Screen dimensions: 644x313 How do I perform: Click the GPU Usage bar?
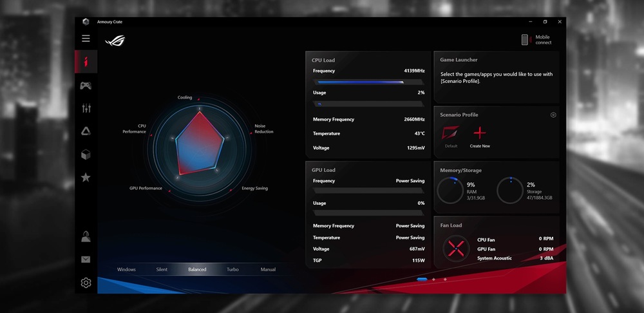pos(368,213)
